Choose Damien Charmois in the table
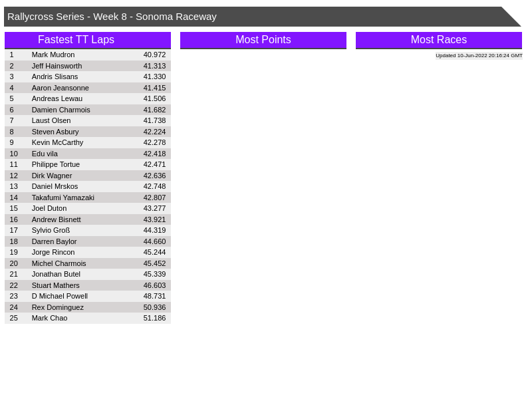This screenshot has width=532, height=399. coord(61,110)
